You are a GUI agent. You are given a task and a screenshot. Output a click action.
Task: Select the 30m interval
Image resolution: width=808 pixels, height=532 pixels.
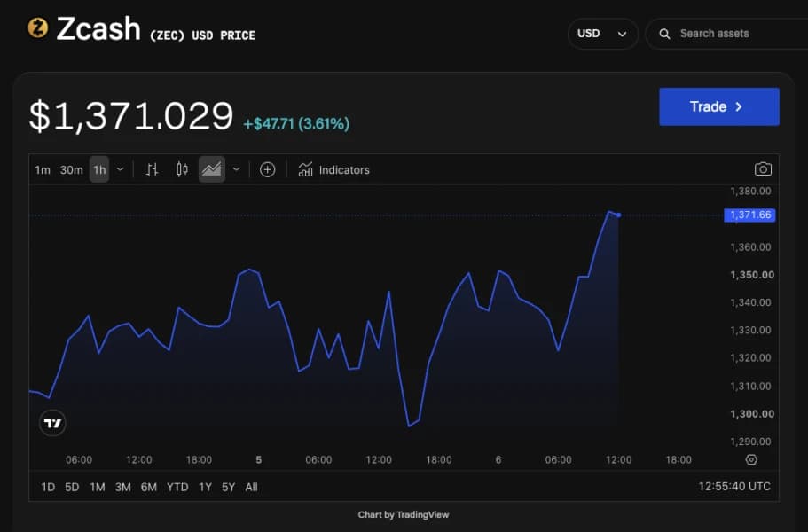pyautogui.click(x=71, y=170)
